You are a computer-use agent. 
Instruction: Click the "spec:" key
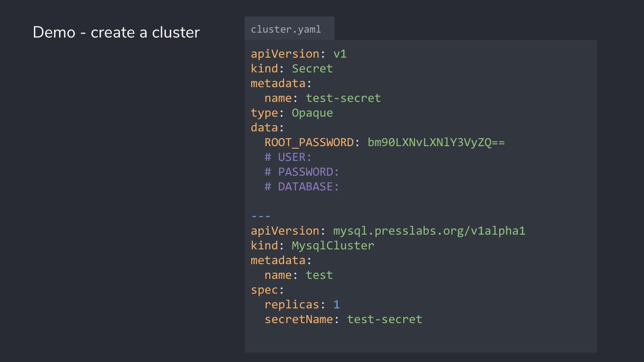267,290
